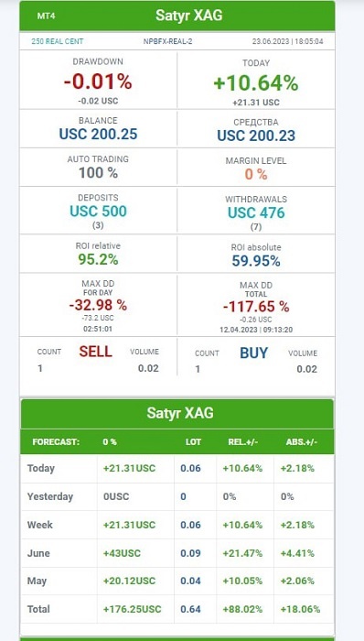Open Withdrawals USC 476 details
This screenshot has width=364, height=641.
pos(256,212)
